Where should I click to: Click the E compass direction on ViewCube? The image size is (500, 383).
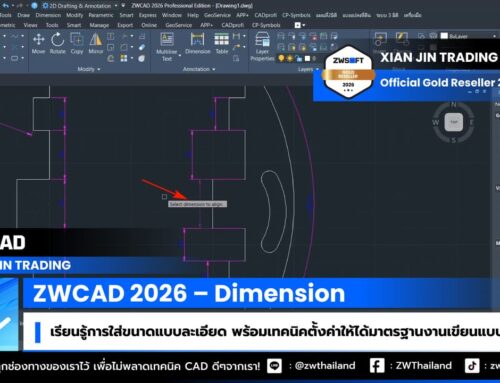(x=472, y=122)
